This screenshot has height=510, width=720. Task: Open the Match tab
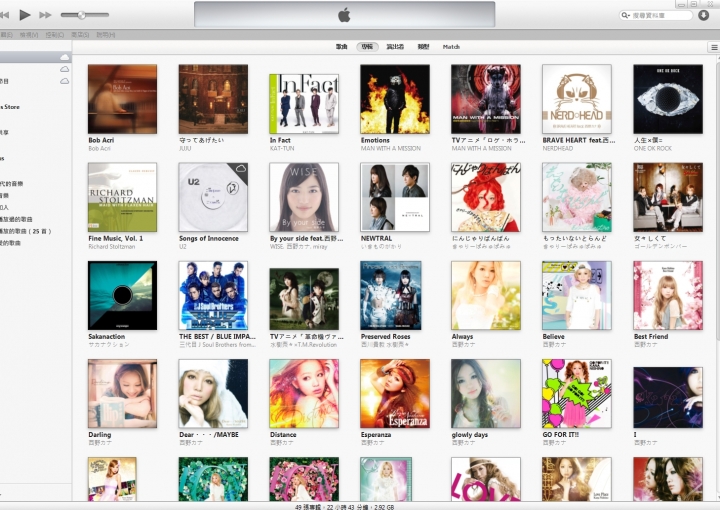tap(451, 47)
